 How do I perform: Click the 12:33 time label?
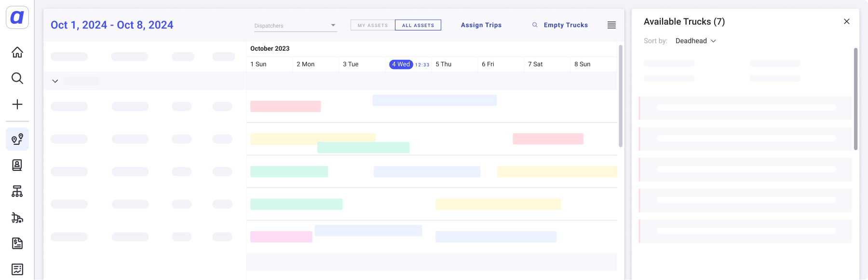(422, 65)
